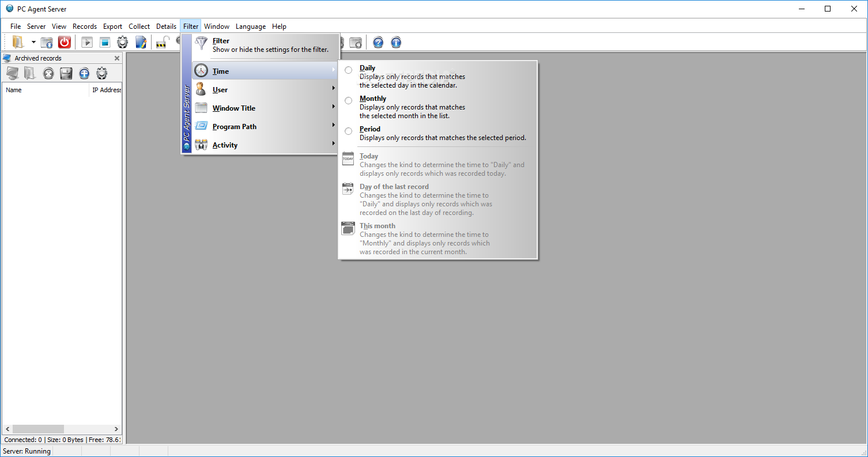Sort by the Name column header
This screenshot has width=868, height=457.
(46, 90)
